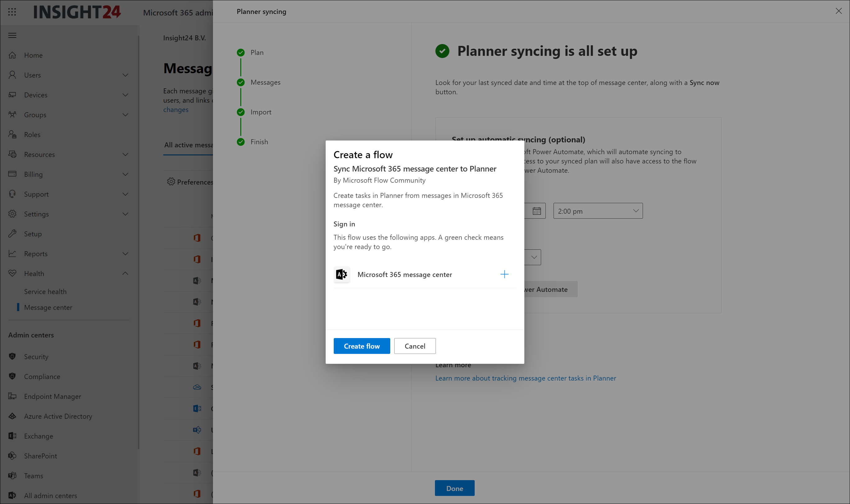850x504 pixels.
Task: Click the Devices icon in sidebar
Action: pyautogui.click(x=12, y=95)
